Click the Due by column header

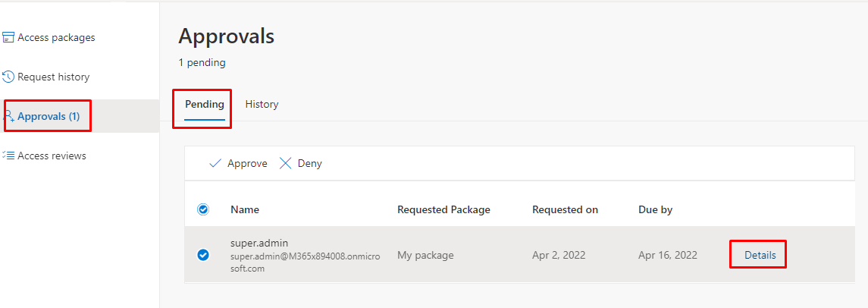pos(655,209)
